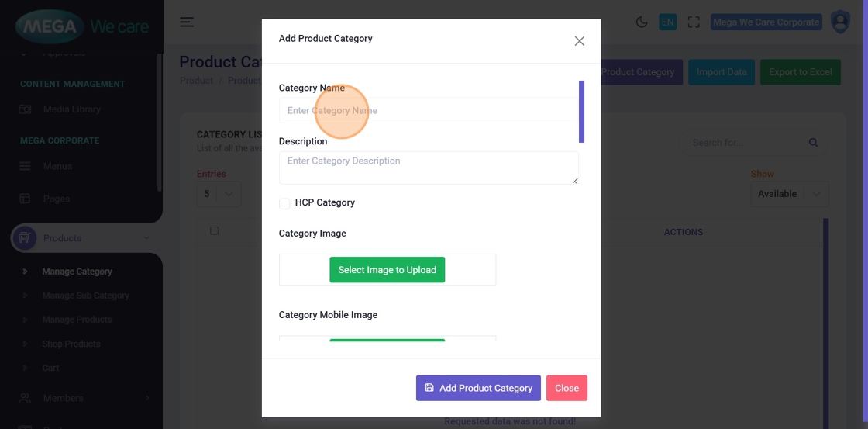Click the search magnifier icon

coord(813,143)
